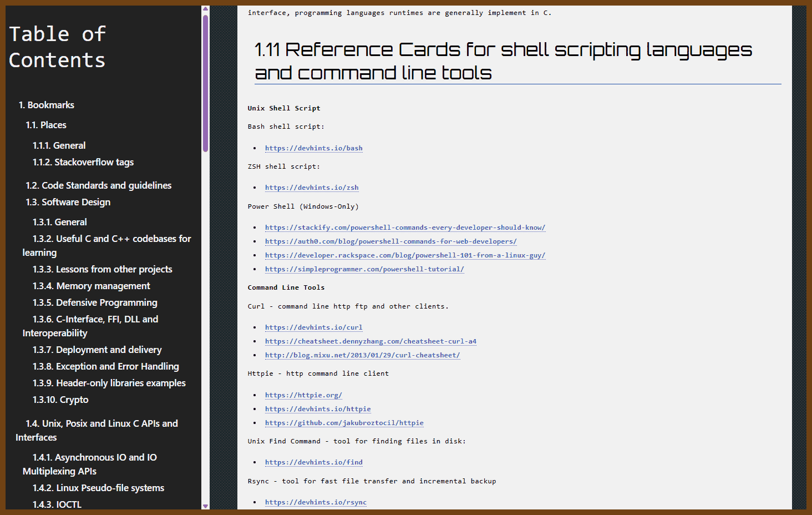
Task: Click the Power Shell (Windows-Only) text
Action: (x=303, y=206)
